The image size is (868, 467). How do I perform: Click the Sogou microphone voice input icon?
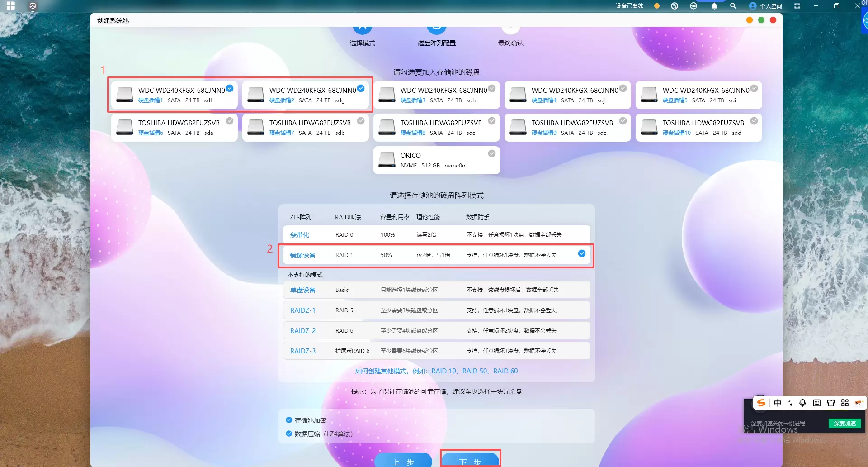pos(802,403)
